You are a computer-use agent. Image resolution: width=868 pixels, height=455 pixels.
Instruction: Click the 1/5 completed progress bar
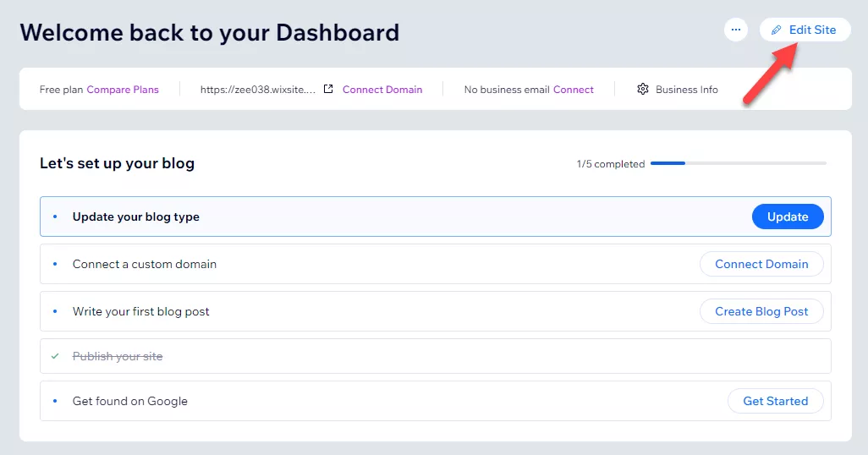(x=738, y=163)
